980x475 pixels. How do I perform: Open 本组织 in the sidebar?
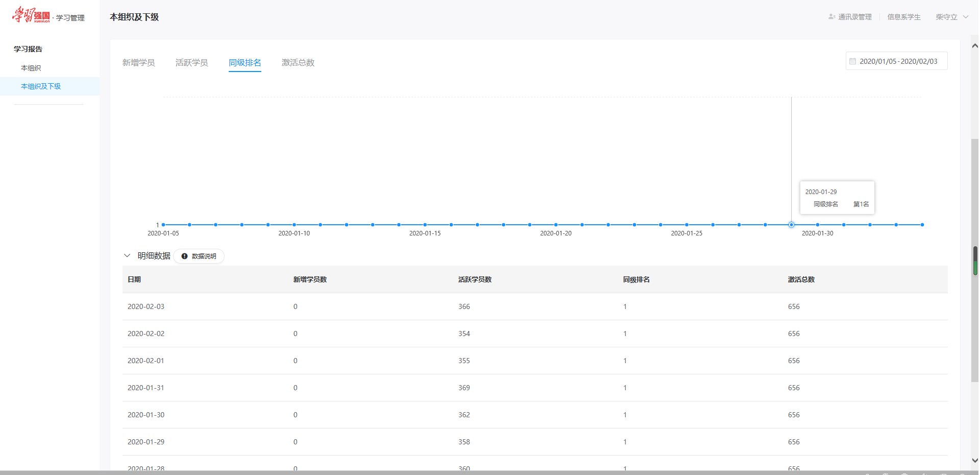tap(31, 68)
